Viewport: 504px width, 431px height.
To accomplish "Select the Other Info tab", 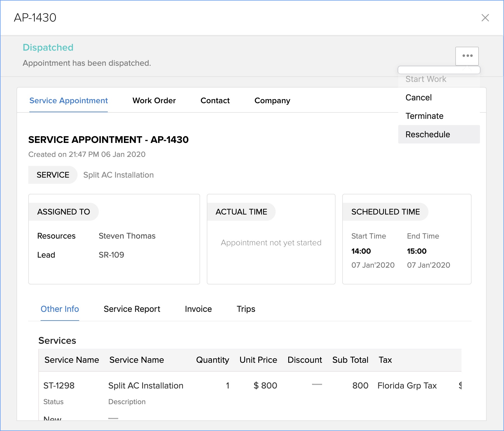I will tap(60, 309).
